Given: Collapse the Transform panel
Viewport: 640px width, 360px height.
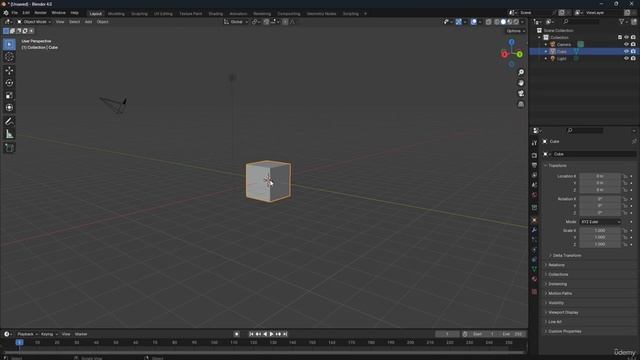Looking at the screenshot, I should (557, 166).
